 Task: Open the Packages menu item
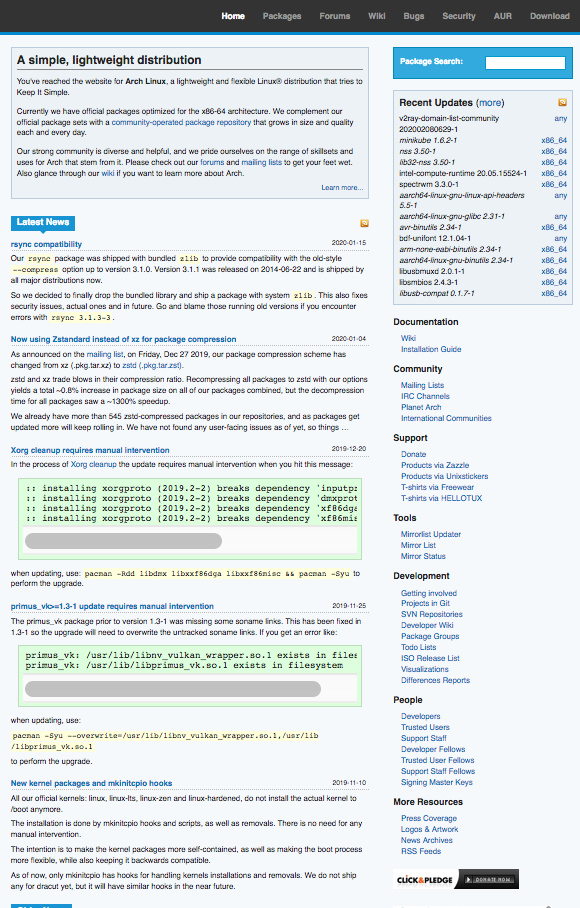click(282, 16)
